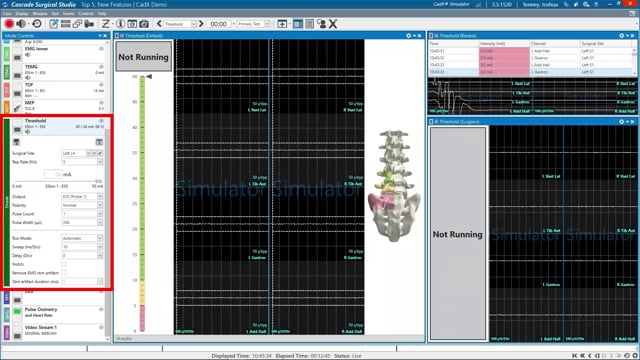Click the Threshold mode speaker icon
640x360 pixels.
27,132
